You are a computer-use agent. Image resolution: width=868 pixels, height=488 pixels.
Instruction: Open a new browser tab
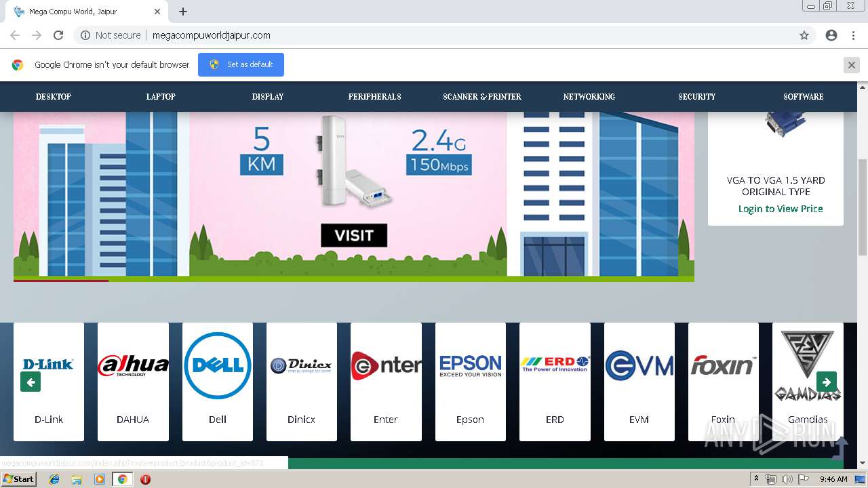coord(183,12)
